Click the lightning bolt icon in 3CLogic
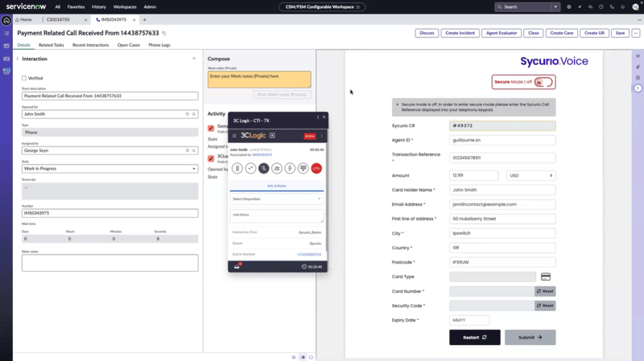The image size is (644, 361). point(290,168)
